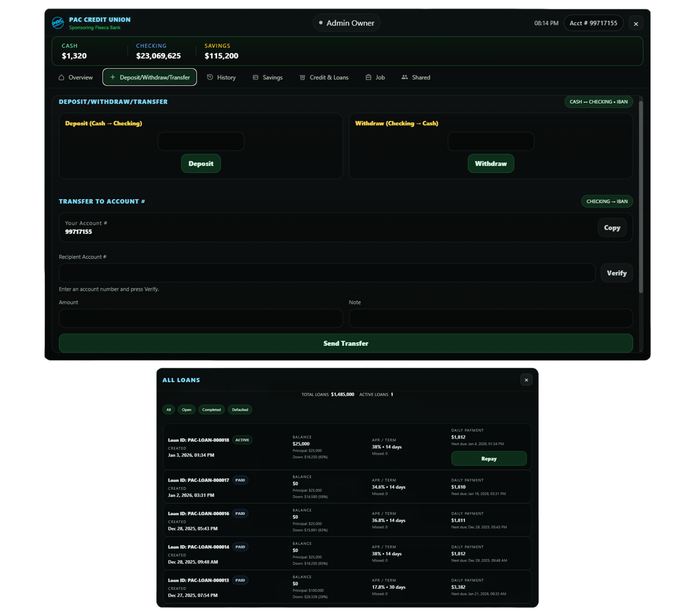Viewport: 695px width, 616px height.
Task: Click PAID badge on loan PAC-LOAN-000017
Action: pos(240,480)
